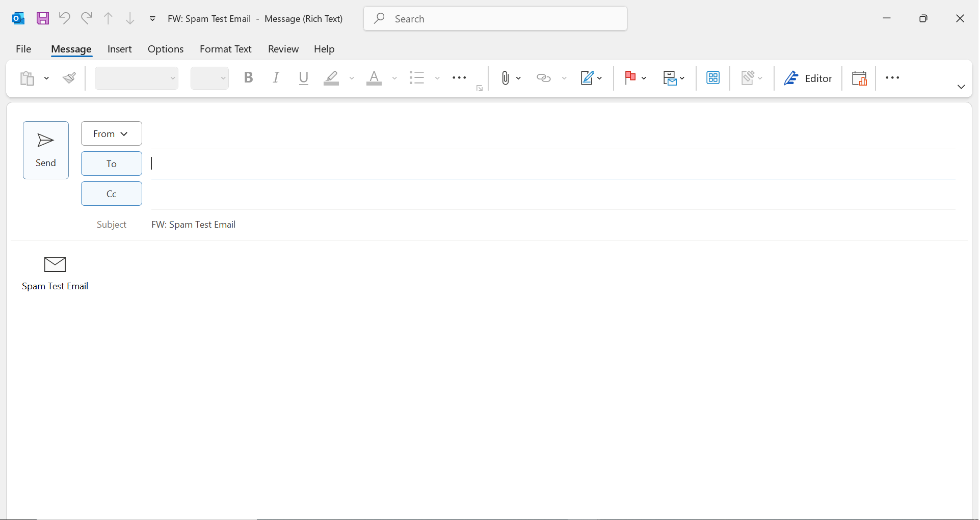Open the Assign Policy / categorize button
The image size is (980, 520).
674,78
